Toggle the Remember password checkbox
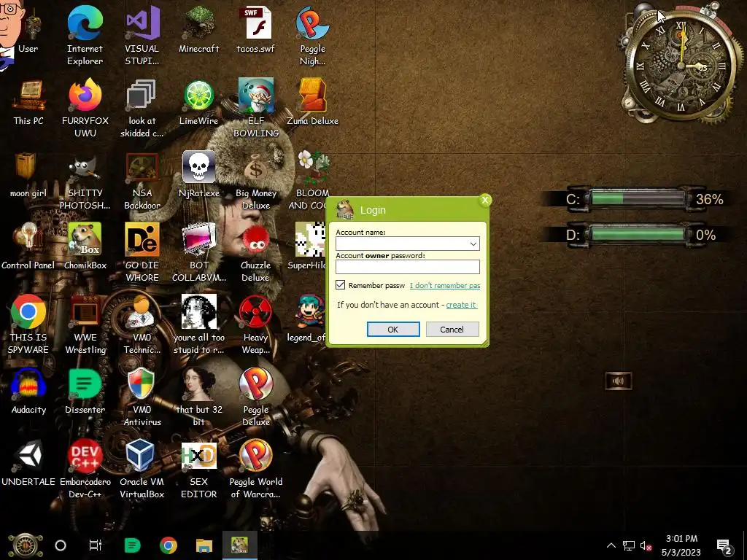The height and width of the screenshot is (560, 747). click(340, 285)
